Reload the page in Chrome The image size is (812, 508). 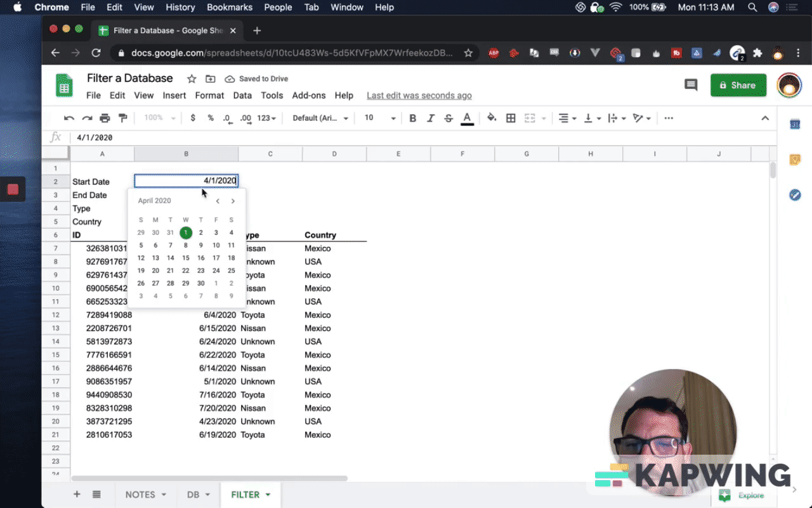[96, 53]
